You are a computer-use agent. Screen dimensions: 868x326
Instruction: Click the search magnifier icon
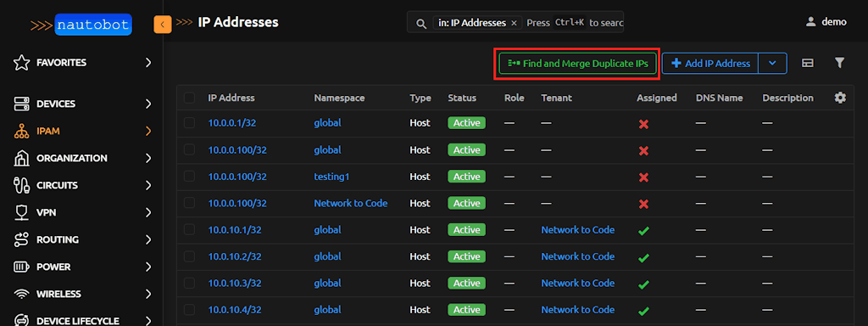point(421,23)
